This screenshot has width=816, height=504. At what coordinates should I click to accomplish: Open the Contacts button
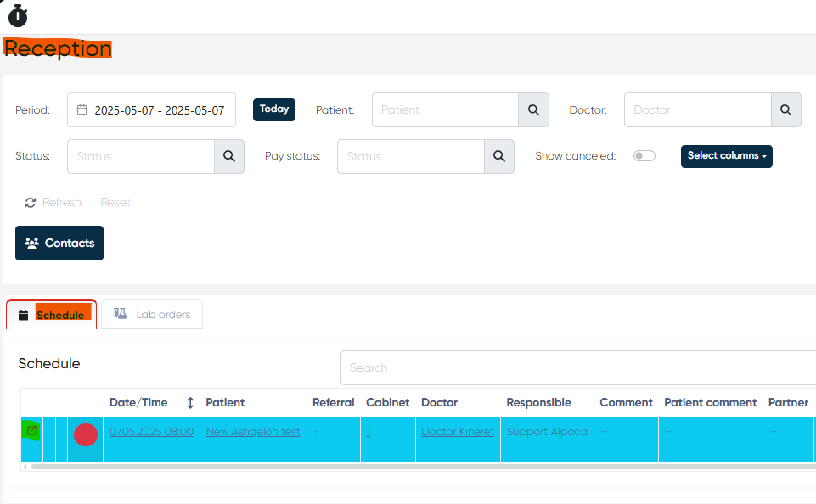coord(59,244)
